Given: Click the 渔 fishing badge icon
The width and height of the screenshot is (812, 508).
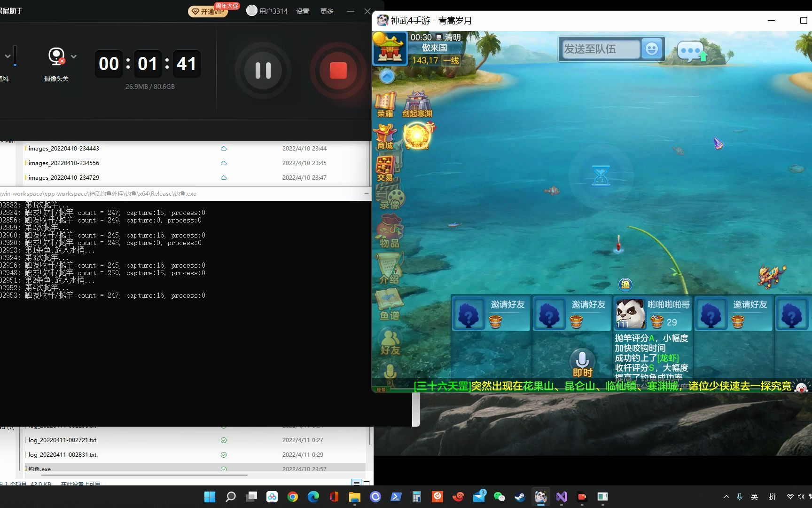Looking at the screenshot, I should tap(625, 284).
